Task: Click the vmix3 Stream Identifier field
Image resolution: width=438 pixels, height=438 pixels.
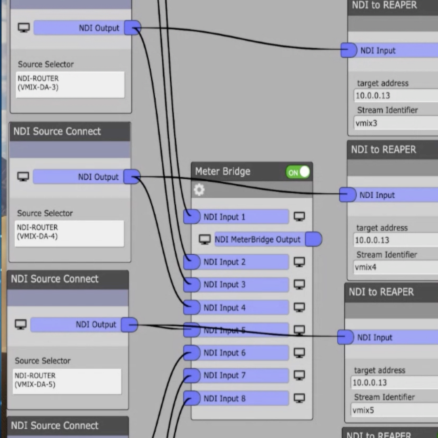Action: (x=396, y=123)
